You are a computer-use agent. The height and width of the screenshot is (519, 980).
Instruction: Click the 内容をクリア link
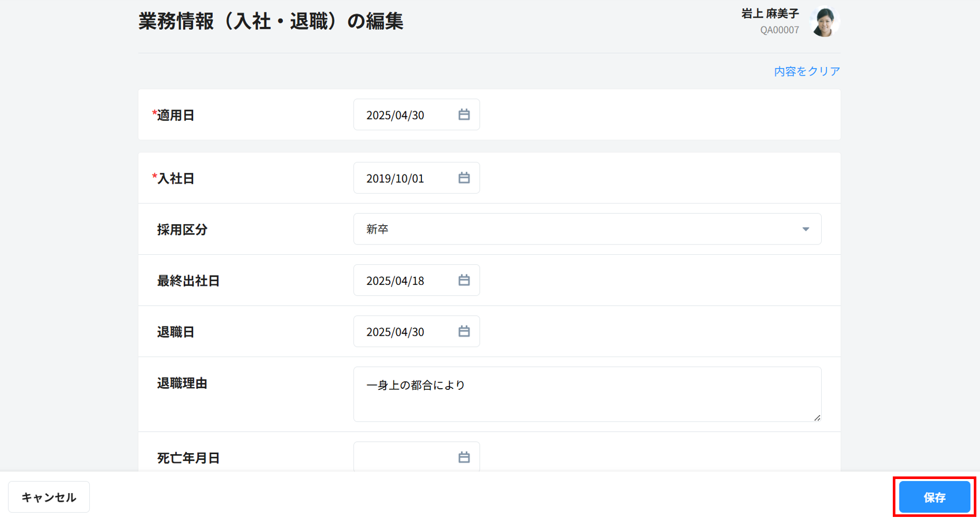(807, 72)
